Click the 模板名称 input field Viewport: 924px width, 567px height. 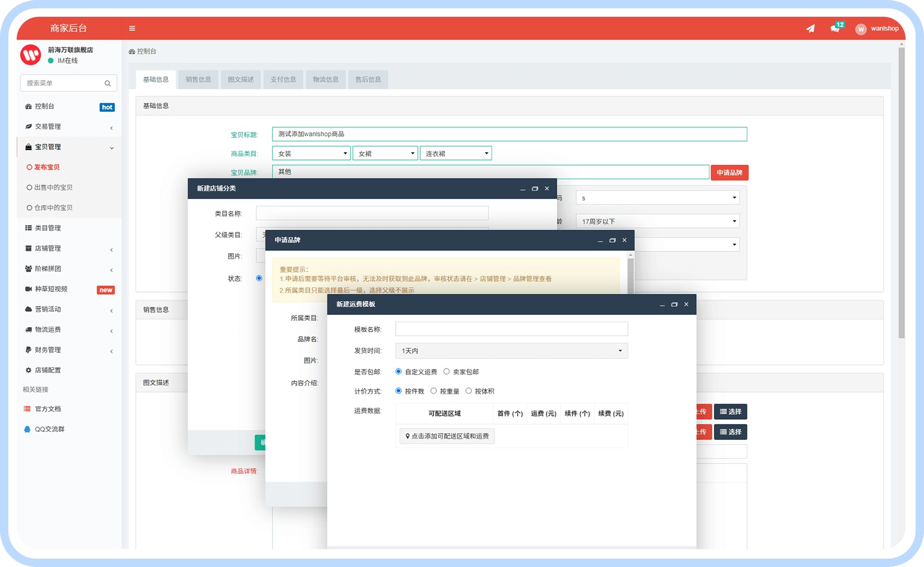click(511, 329)
